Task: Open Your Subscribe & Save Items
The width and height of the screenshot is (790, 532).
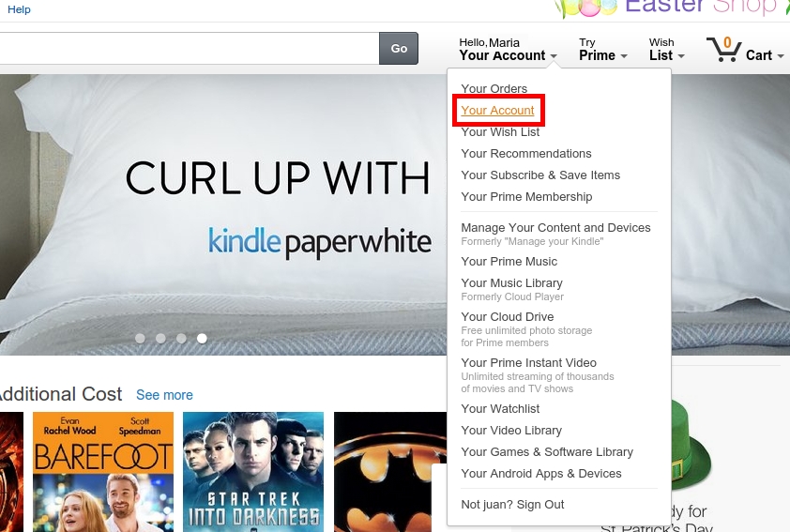Action: click(x=540, y=175)
